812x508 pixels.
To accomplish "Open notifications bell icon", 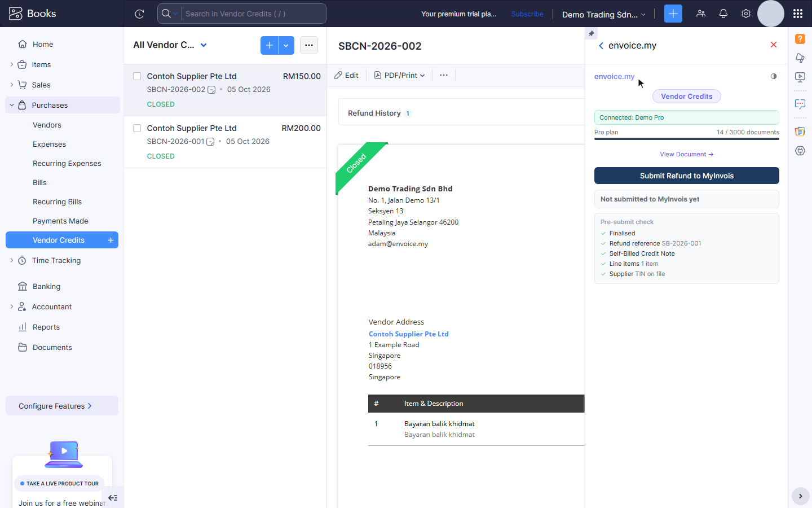I will (x=723, y=14).
